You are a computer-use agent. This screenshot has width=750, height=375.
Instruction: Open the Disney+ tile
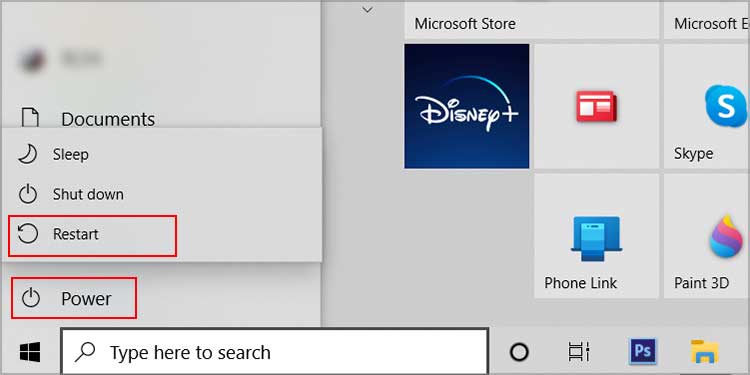point(466,106)
